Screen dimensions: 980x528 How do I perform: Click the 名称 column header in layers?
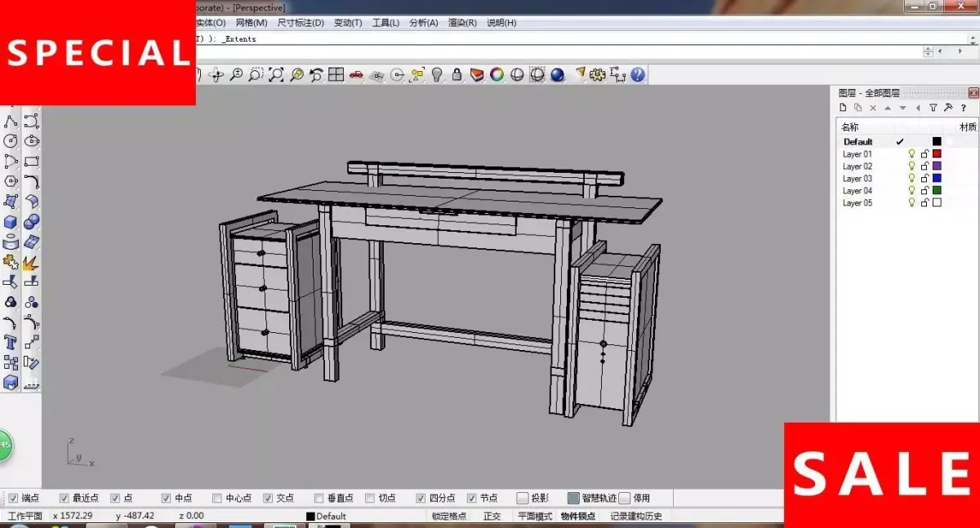click(x=850, y=126)
